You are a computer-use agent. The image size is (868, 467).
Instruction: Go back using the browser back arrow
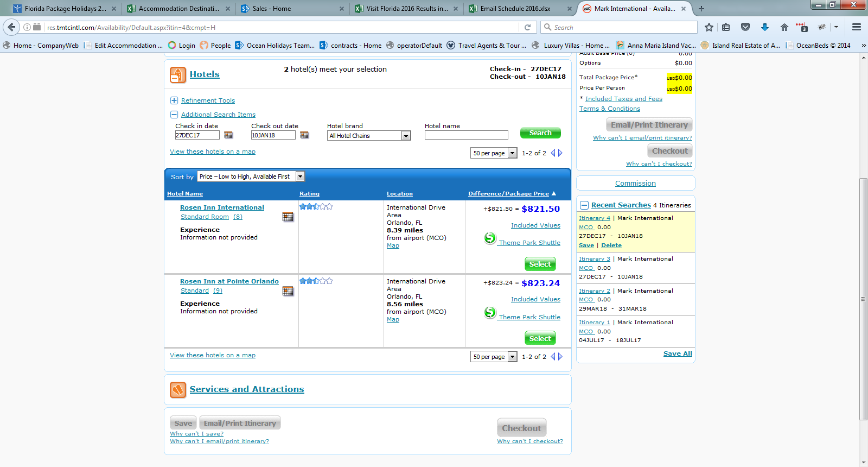[11, 27]
